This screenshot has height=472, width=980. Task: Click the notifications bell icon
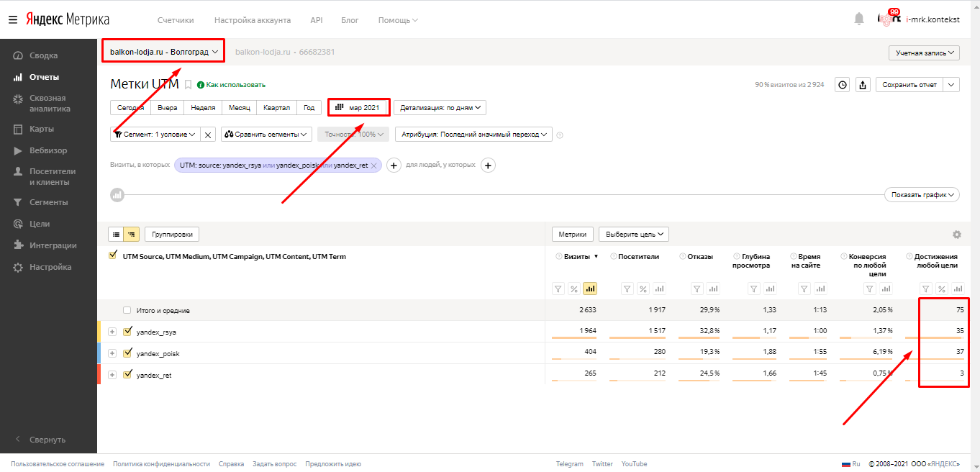[x=858, y=19]
